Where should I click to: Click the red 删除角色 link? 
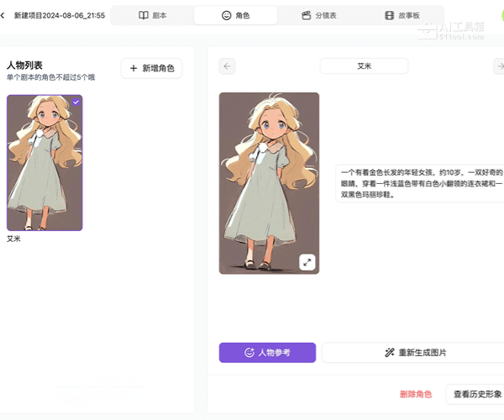coord(416,394)
